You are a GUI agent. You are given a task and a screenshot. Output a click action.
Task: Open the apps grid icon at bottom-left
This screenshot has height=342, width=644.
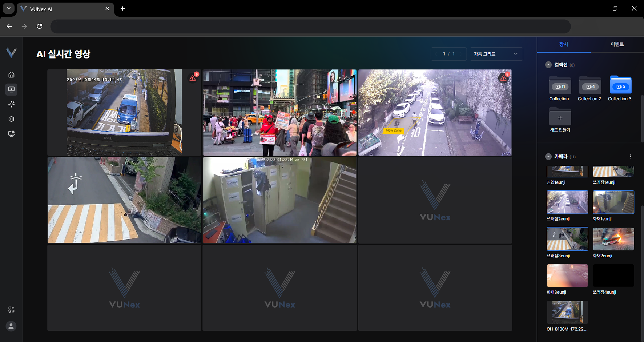[11, 310]
